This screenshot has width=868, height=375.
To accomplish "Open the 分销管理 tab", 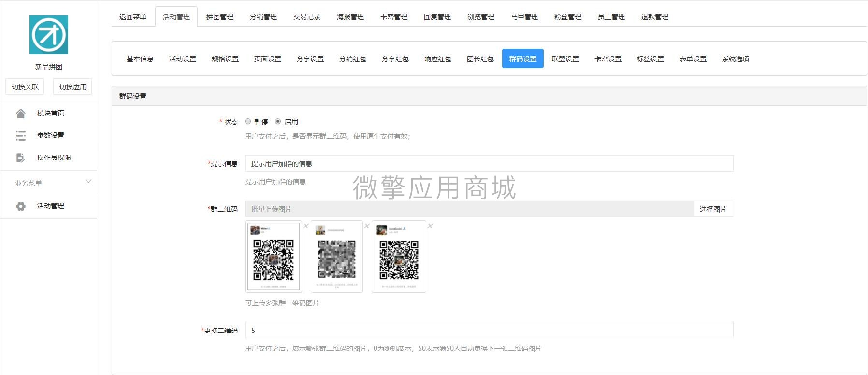I will pyautogui.click(x=263, y=17).
